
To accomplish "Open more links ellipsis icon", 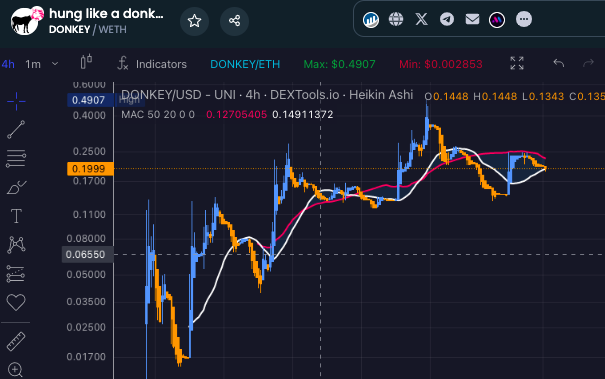I will pyautogui.click(x=524, y=19).
